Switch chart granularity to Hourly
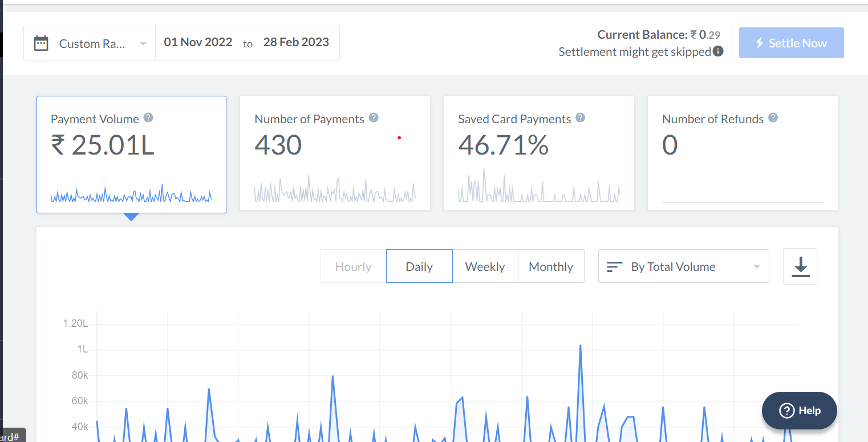 tap(353, 266)
